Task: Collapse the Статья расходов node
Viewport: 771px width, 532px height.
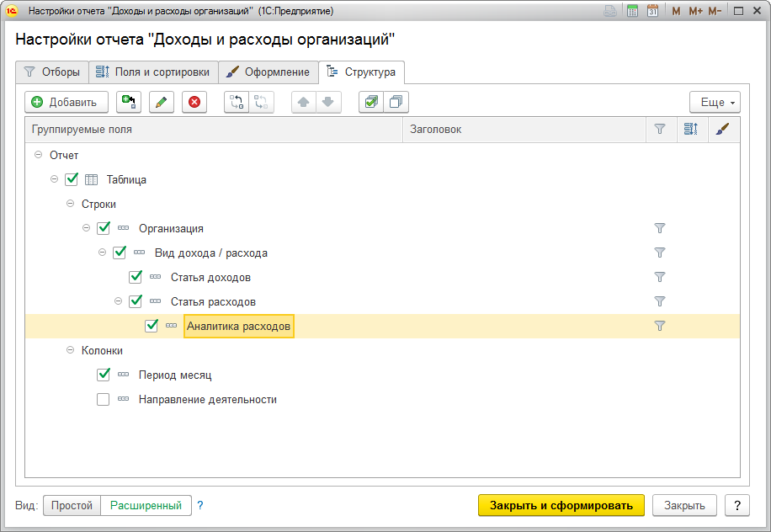Action: tap(118, 301)
